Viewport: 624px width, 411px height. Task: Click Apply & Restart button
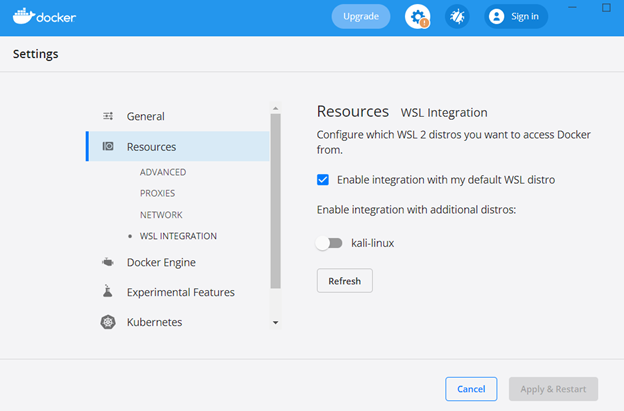coord(553,389)
